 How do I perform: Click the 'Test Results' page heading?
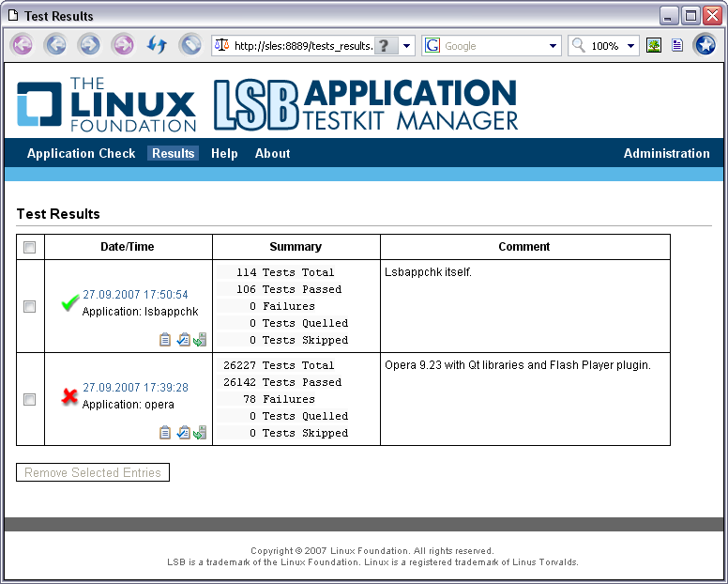pyautogui.click(x=58, y=214)
